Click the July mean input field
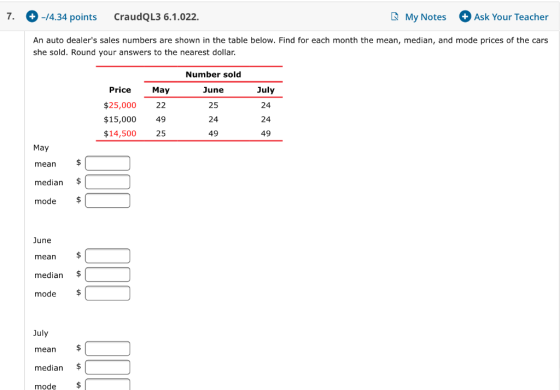This screenshot has width=560, height=390. coord(108,349)
